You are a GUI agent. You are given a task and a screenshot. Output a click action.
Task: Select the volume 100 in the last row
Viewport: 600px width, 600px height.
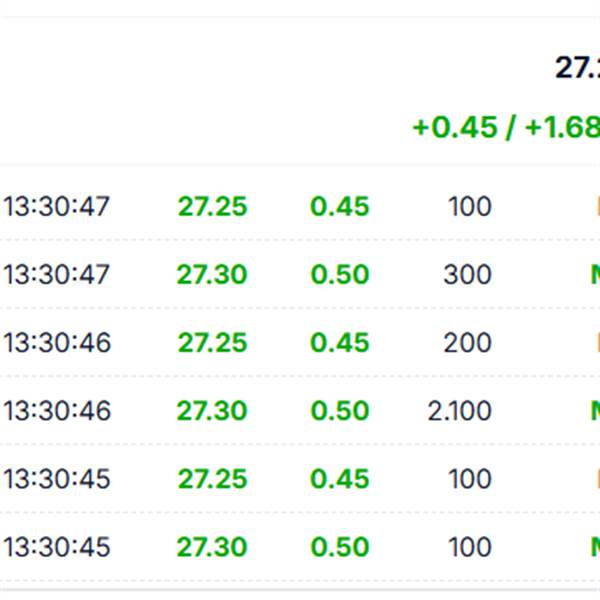tap(470, 546)
